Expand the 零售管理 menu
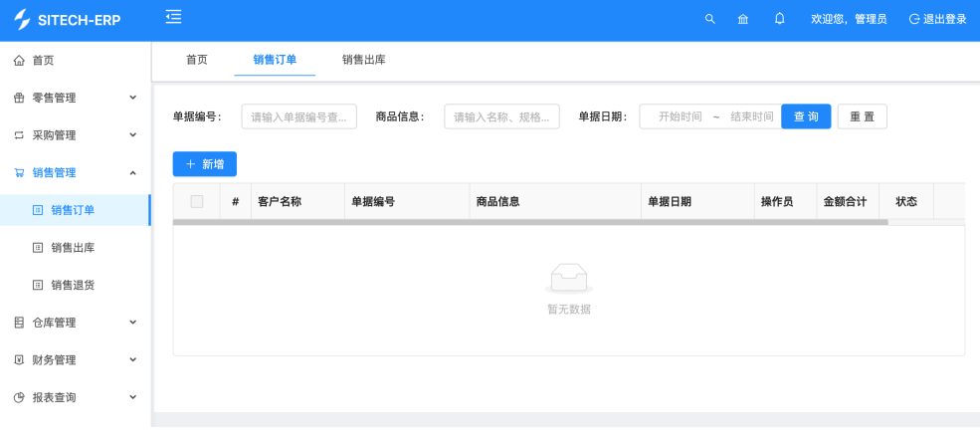980x443 pixels. coord(75,98)
